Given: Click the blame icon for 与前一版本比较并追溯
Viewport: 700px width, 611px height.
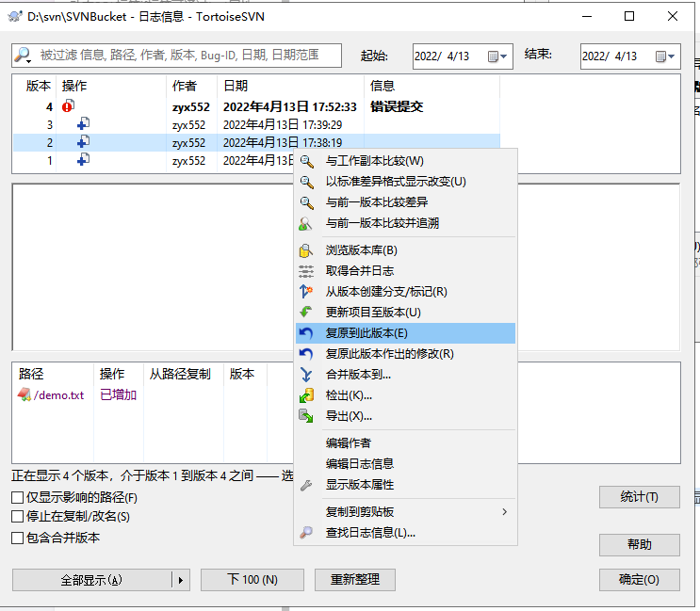Looking at the screenshot, I should (x=306, y=223).
